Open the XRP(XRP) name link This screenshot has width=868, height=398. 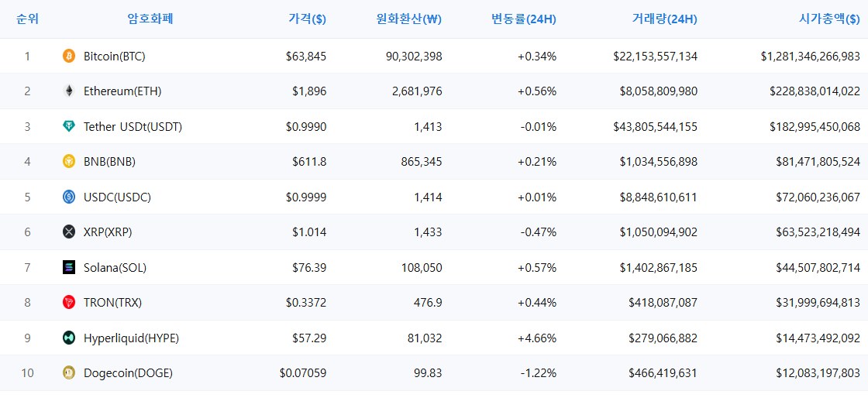click(108, 232)
